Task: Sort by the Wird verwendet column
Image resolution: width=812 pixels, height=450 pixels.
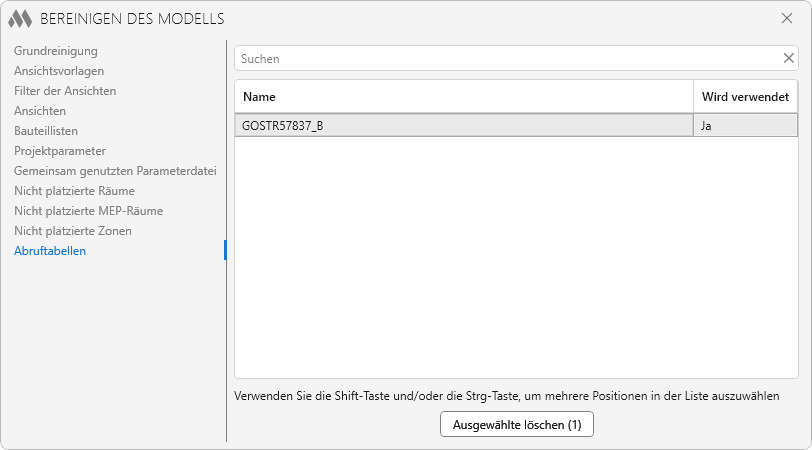Action: pyautogui.click(x=745, y=97)
